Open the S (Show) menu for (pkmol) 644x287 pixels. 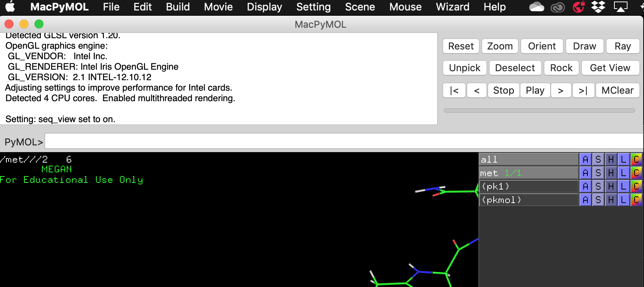(x=598, y=200)
